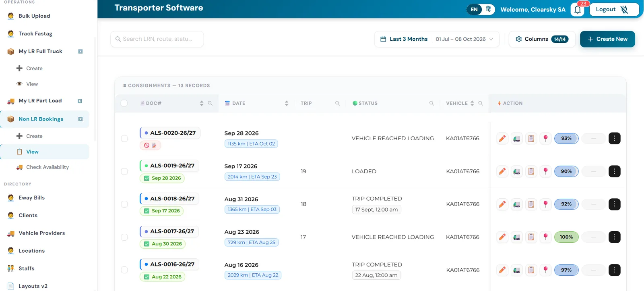The width and height of the screenshot is (644, 291).
Task: Open map pin location for ALS-0020-26/27
Action: [545, 139]
